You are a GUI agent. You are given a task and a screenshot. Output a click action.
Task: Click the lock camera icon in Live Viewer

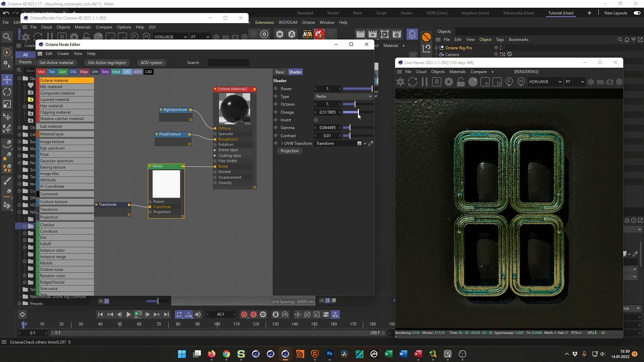[461, 81]
